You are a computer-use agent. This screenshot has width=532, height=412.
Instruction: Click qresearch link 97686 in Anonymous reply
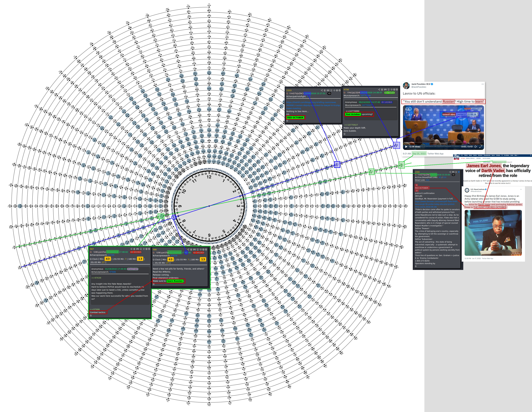coord(112,272)
